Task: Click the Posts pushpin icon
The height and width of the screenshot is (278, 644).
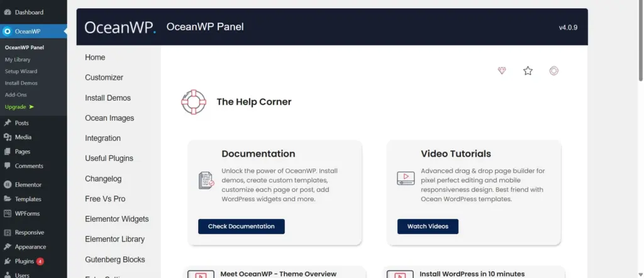Action: [8, 123]
